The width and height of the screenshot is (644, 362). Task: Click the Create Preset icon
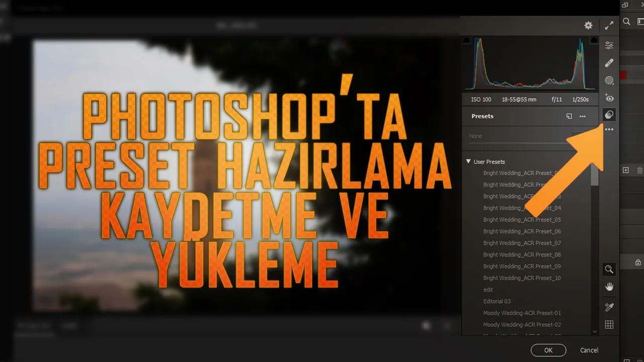point(569,116)
